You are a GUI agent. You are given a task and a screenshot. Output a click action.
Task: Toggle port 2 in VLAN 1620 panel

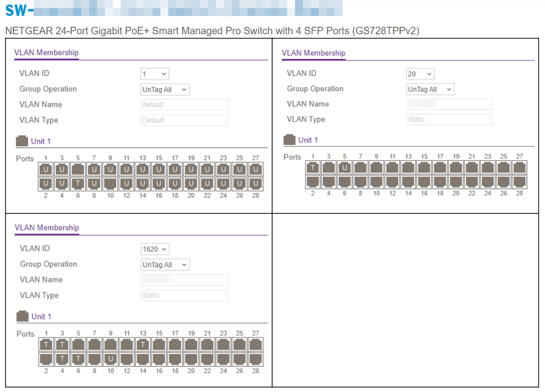coord(46,359)
